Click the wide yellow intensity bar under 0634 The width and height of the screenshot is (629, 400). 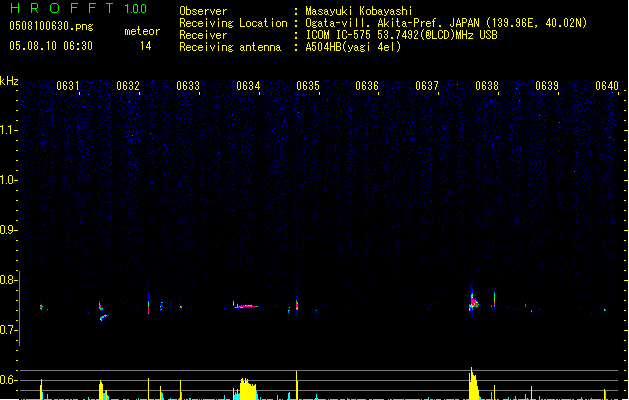click(x=248, y=389)
